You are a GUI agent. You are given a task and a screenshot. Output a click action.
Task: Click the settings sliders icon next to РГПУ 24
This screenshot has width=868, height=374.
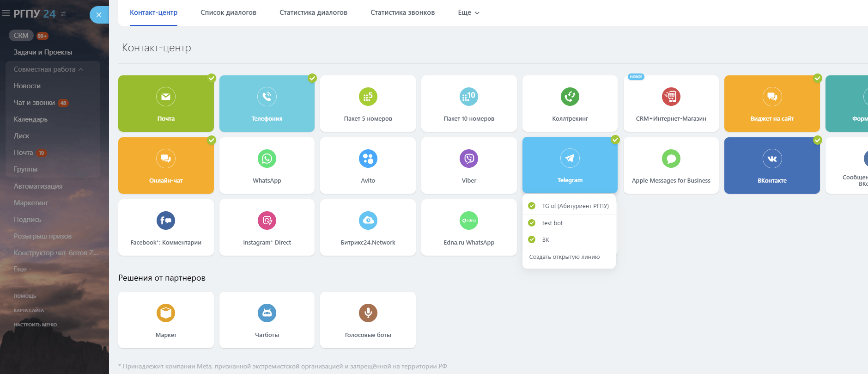(x=63, y=14)
